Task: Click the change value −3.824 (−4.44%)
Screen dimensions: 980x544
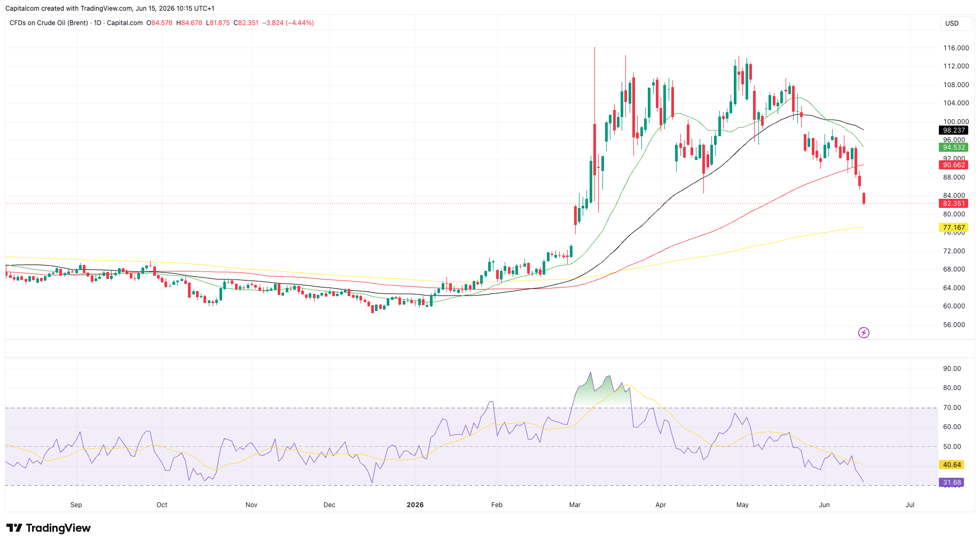Action: pos(288,23)
